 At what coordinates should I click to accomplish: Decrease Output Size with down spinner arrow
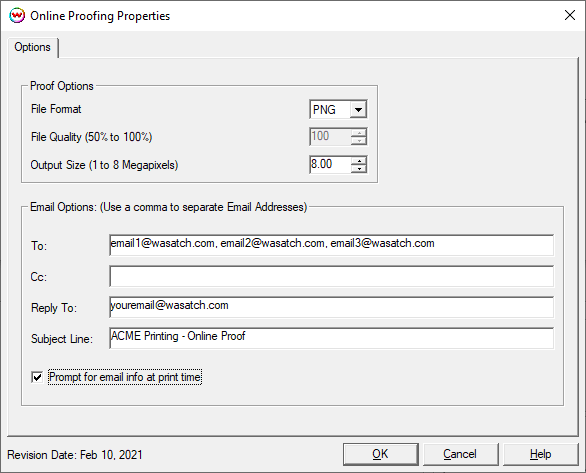pyautogui.click(x=359, y=169)
